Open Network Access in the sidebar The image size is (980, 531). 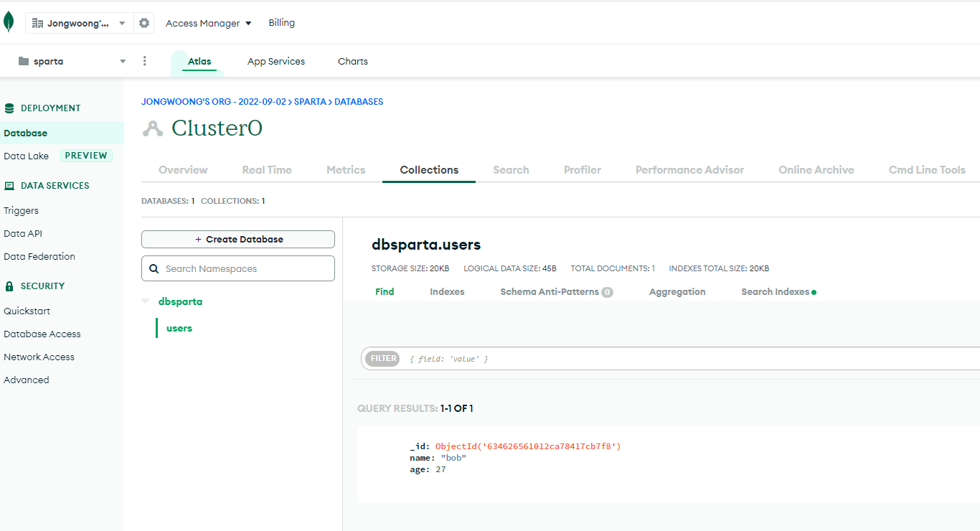tap(39, 357)
